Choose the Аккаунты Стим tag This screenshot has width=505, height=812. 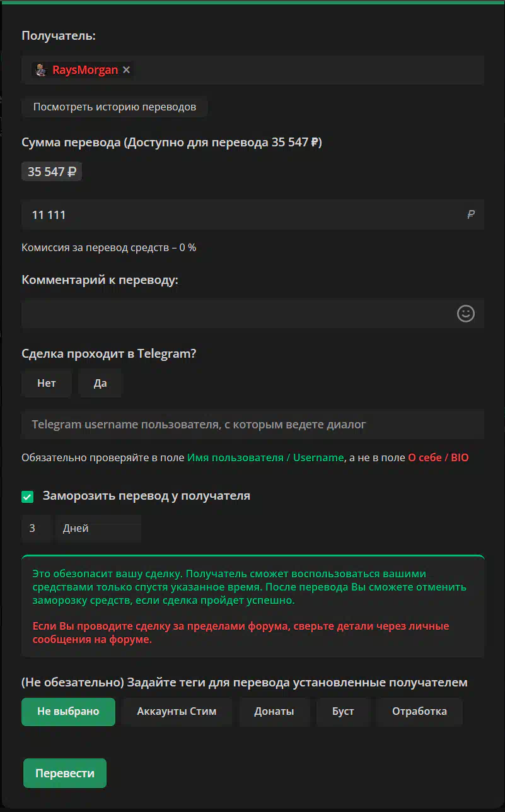point(177,712)
